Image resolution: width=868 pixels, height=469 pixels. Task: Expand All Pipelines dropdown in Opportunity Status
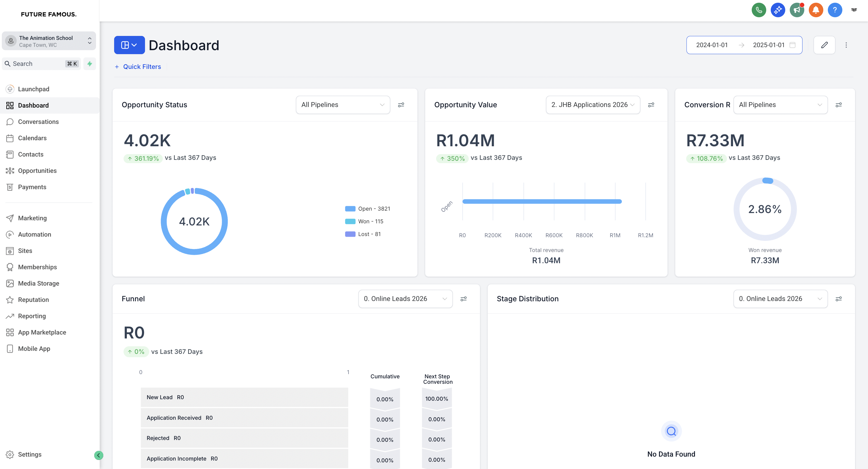[343, 105]
